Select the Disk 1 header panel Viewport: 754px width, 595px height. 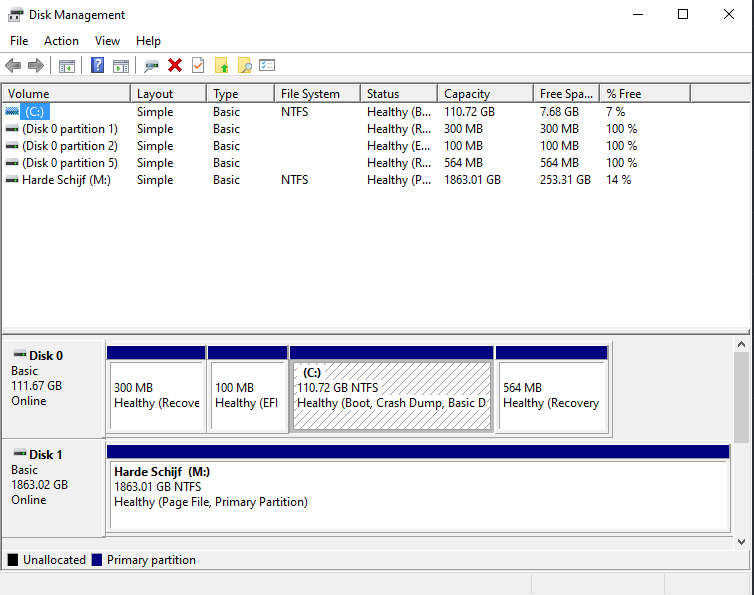tap(53, 488)
